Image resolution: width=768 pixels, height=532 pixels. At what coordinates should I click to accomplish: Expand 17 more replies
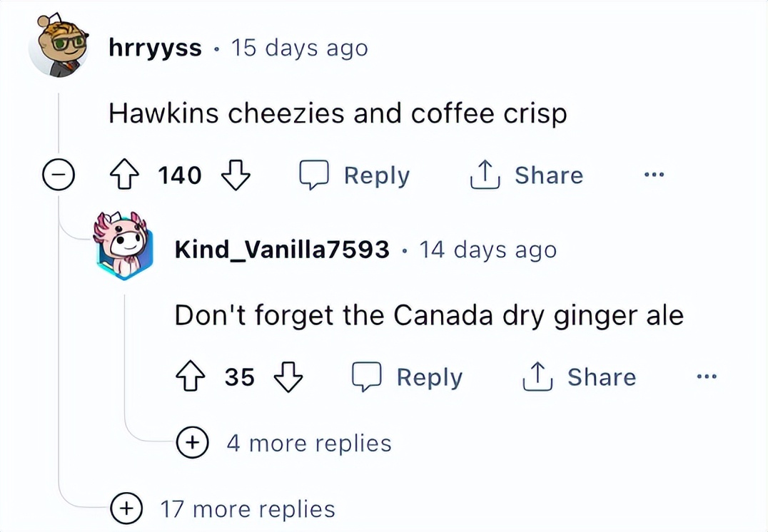(x=223, y=508)
